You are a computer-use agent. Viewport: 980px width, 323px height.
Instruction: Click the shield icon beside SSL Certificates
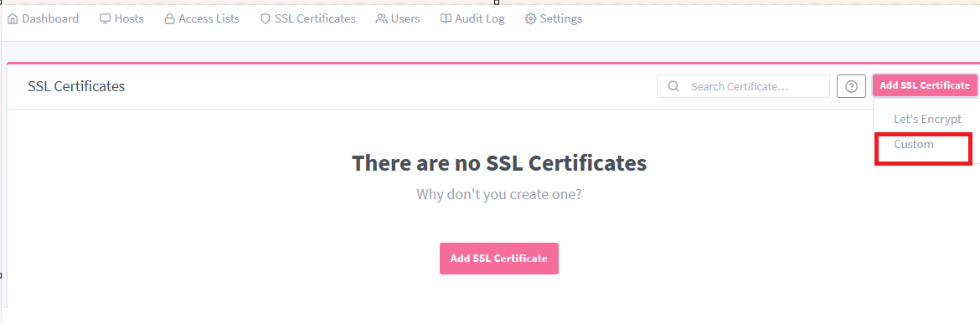[265, 18]
